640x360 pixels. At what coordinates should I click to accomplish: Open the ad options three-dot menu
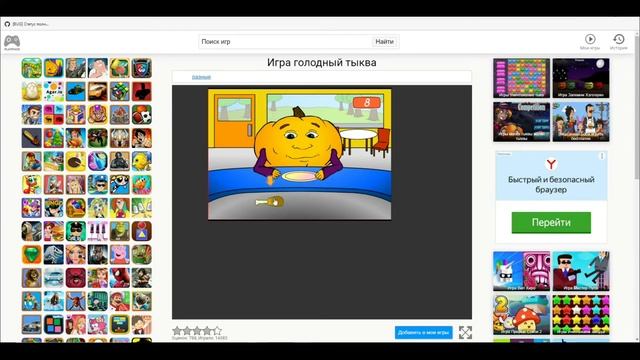click(602, 156)
